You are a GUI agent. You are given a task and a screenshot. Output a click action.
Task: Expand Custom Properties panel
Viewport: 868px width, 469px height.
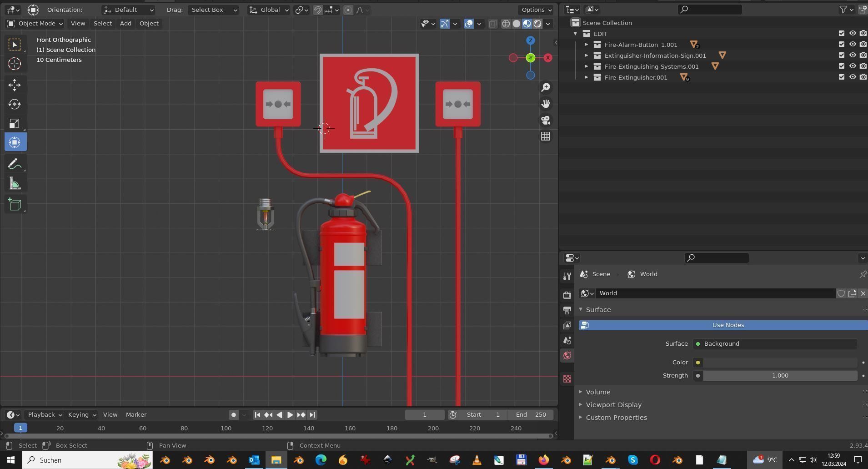click(616, 418)
